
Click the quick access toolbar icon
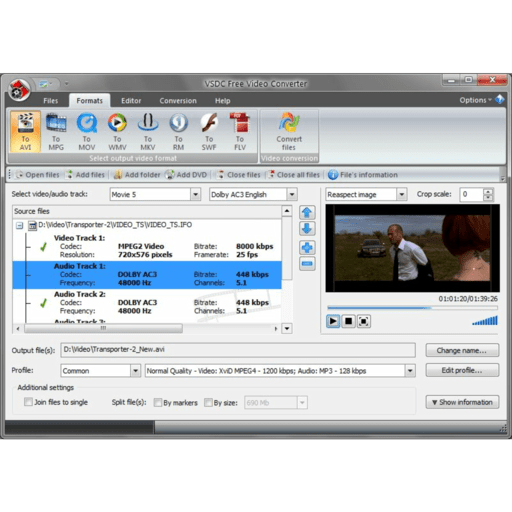(x=44, y=84)
